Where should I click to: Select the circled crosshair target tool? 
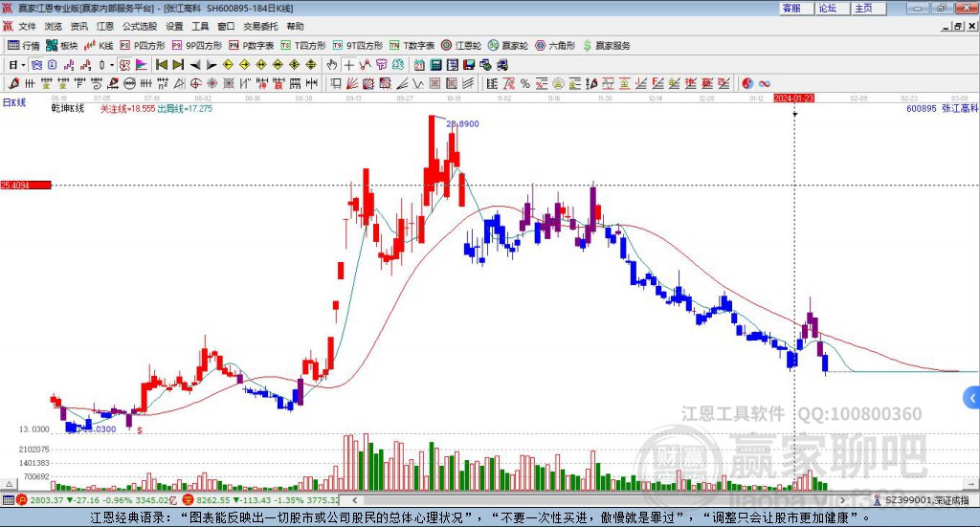tap(195, 83)
